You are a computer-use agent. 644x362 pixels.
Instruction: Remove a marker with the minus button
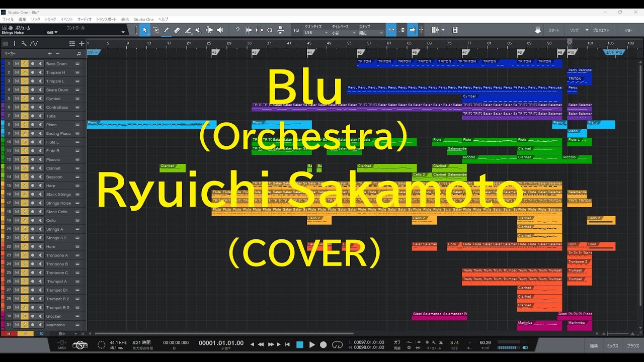[x=57, y=53]
